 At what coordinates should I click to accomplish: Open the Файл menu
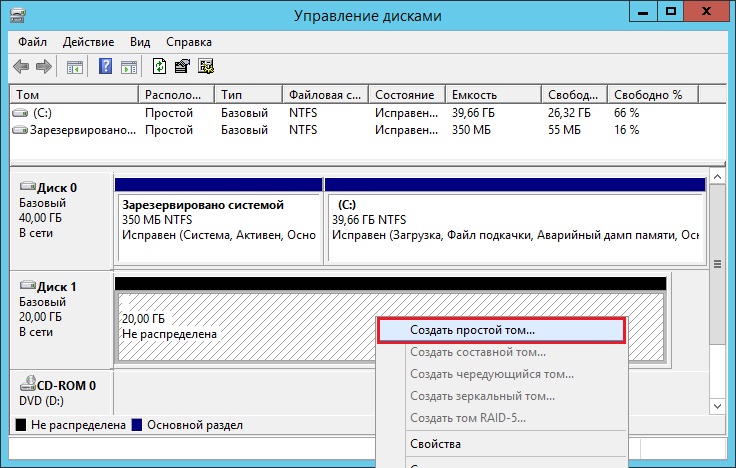tap(32, 43)
